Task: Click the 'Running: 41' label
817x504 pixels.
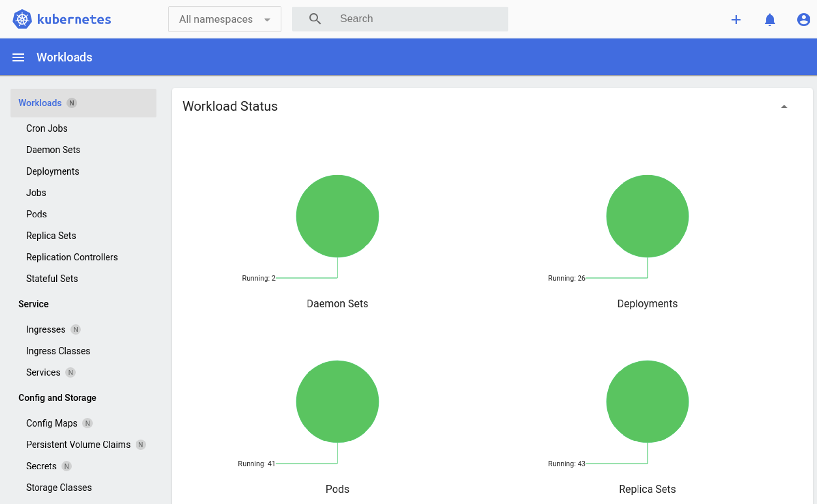Action: pos(256,463)
